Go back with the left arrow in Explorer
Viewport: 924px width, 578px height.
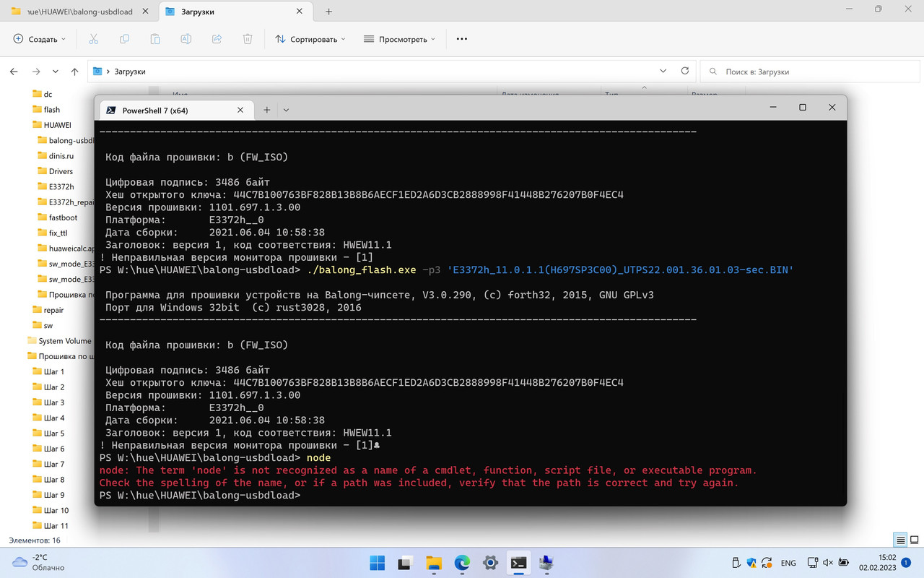tap(14, 72)
